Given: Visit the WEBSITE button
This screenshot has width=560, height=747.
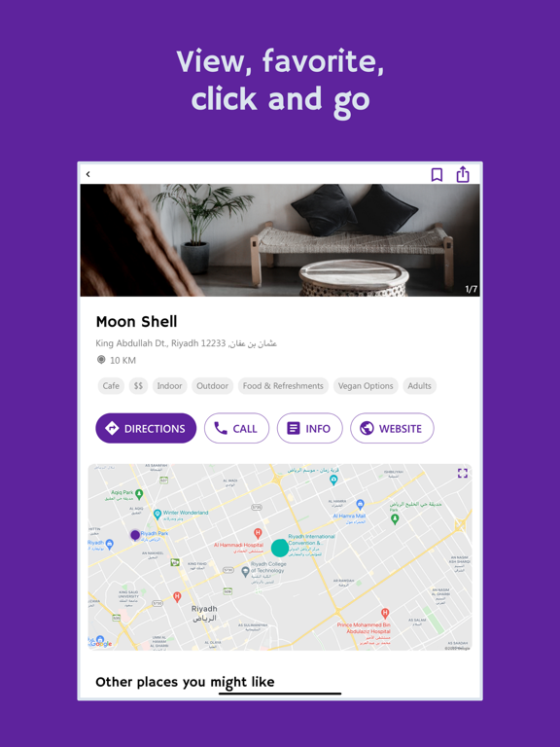Looking at the screenshot, I should (x=392, y=428).
